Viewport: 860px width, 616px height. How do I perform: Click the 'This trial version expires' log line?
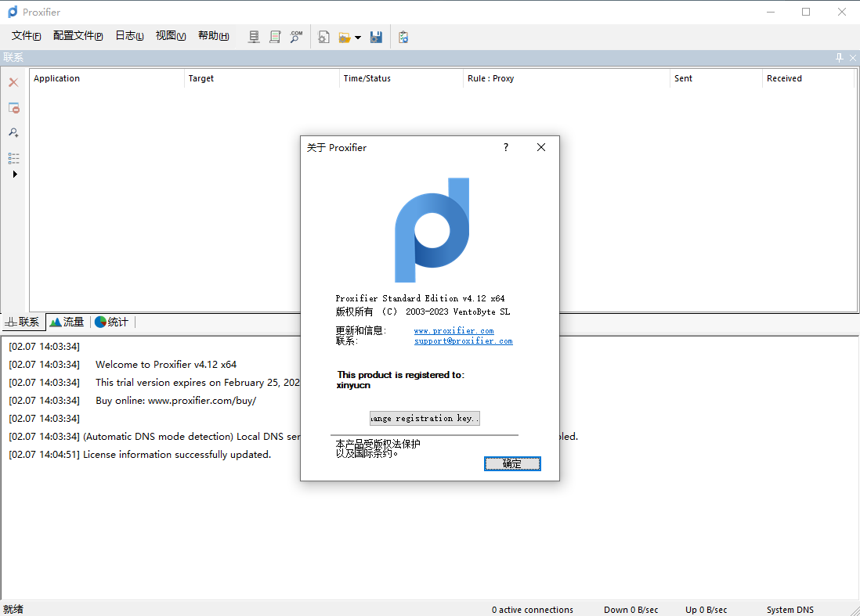[197, 383]
